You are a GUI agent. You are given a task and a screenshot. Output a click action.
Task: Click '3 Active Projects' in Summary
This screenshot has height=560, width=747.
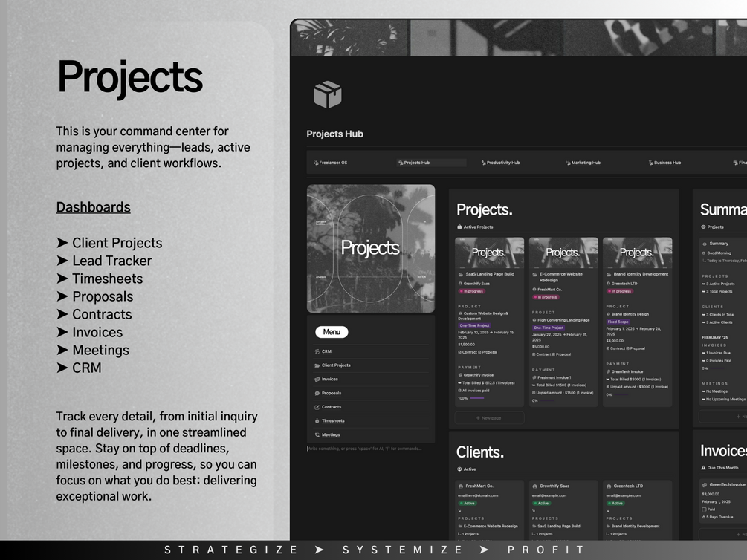pyautogui.click(x=720, y=284)
